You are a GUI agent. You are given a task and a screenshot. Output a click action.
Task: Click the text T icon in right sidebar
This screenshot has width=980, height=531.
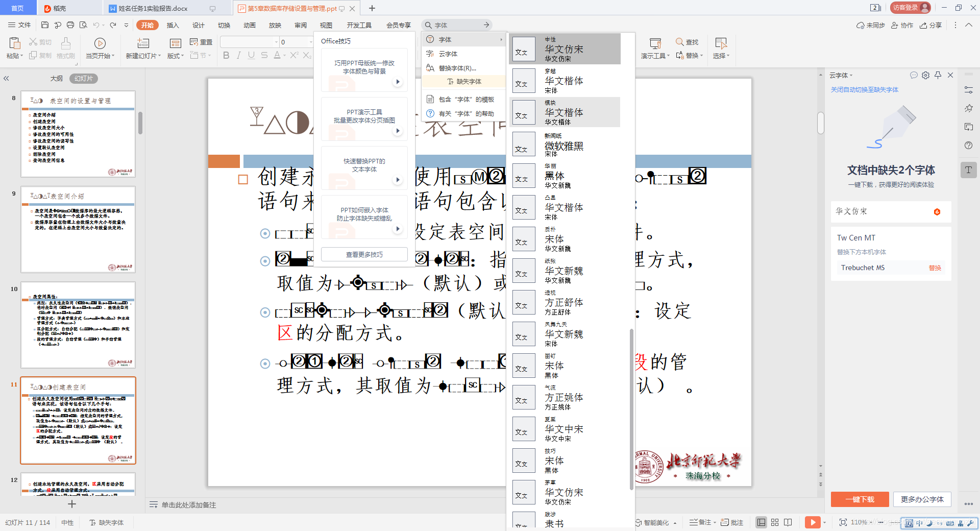pyautogui.click(x=968, y=170)
